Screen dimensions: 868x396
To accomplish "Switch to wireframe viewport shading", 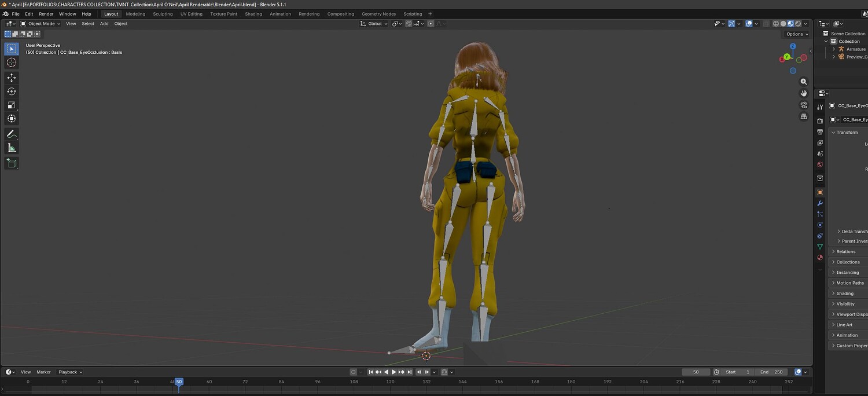I will tap(776, 24).
